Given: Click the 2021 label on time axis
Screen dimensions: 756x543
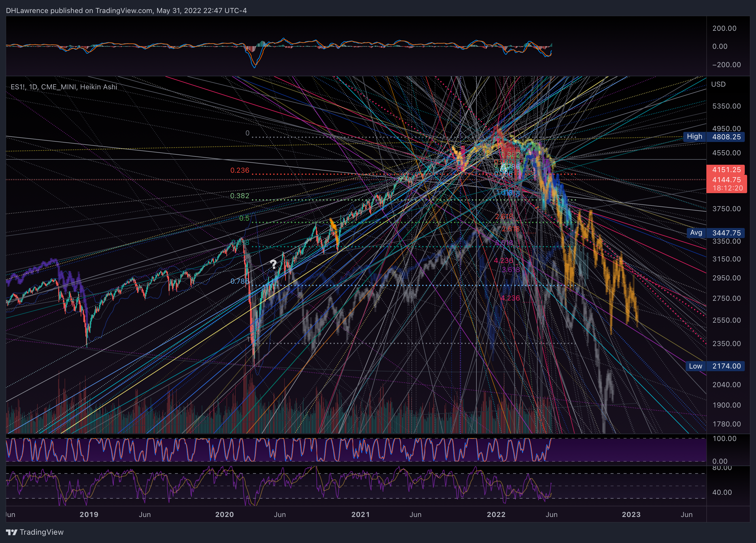Looking at the screenshot, I should pos(361,514).
